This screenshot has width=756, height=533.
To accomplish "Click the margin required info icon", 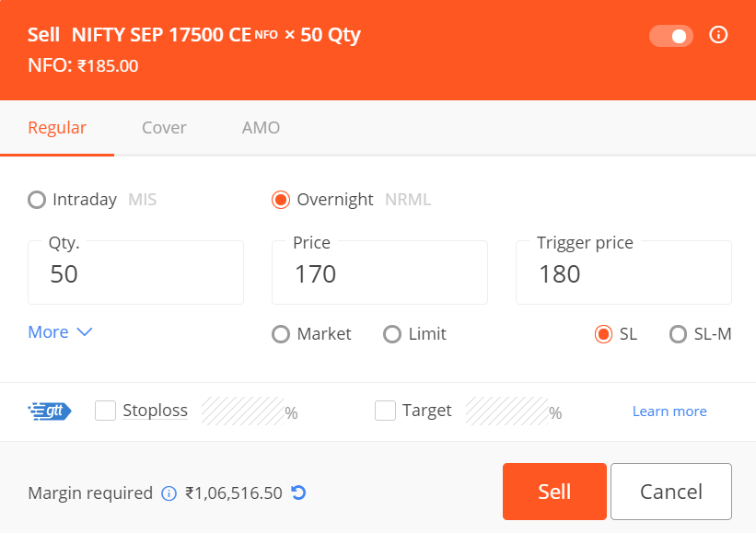I will 169,493.
